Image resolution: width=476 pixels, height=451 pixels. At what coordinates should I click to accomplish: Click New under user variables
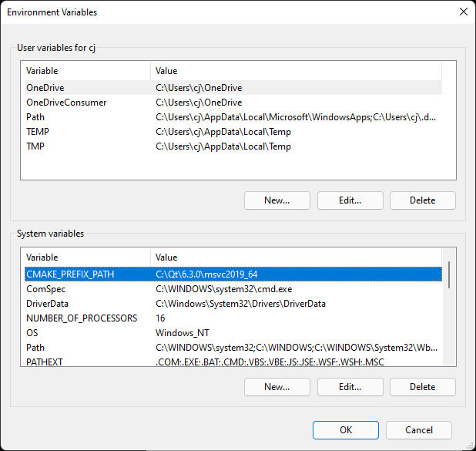pyautogui.click(x=277, y=200)
